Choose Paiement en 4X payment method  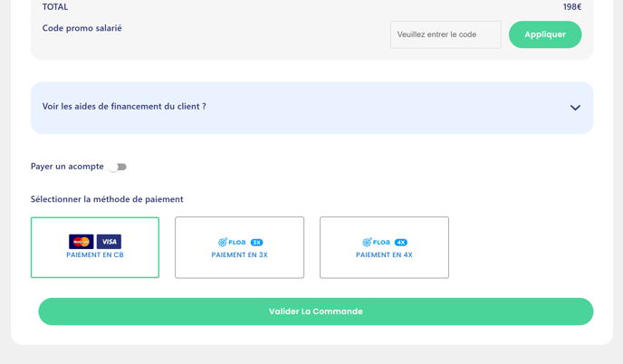click(384, 247)
